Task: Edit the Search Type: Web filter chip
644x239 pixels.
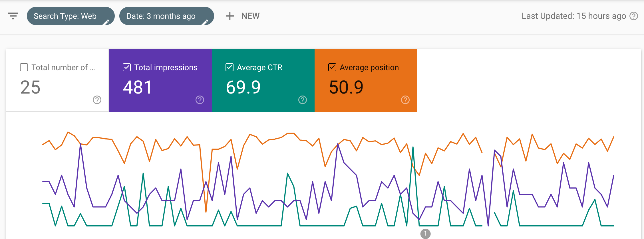Action: pyautogui.click(x=71, y=16)
